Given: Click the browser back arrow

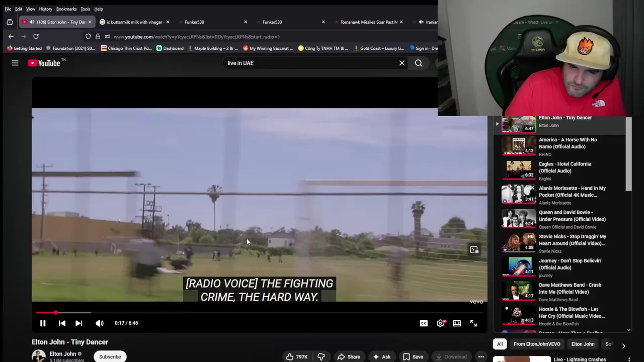Looking at the screenshot, I should [11, 36].
